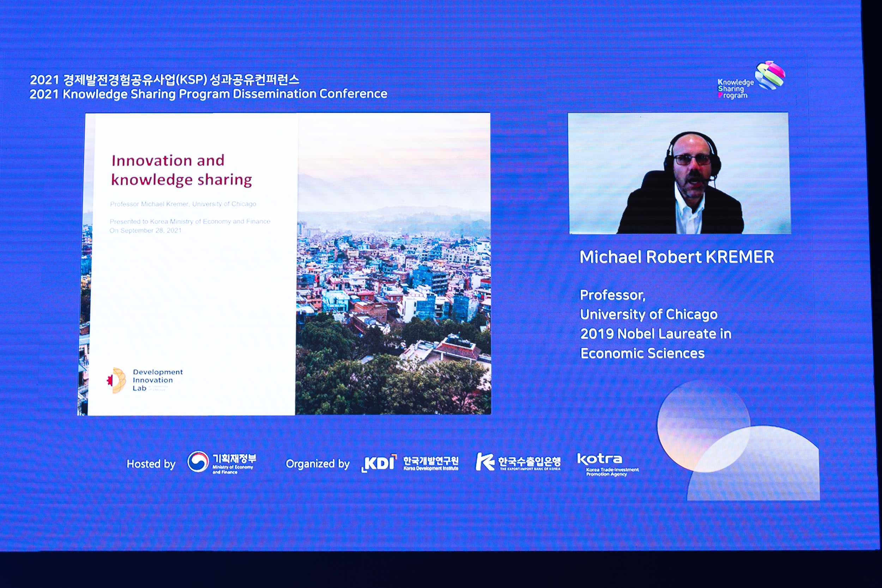882x588 pixels.
Task: Click the 'On September 28, 2021' slide text
Action: [145, 230]
